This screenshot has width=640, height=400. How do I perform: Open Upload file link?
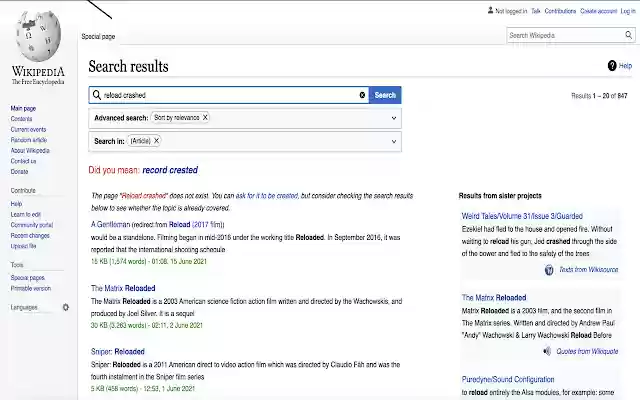click(23, 246)
